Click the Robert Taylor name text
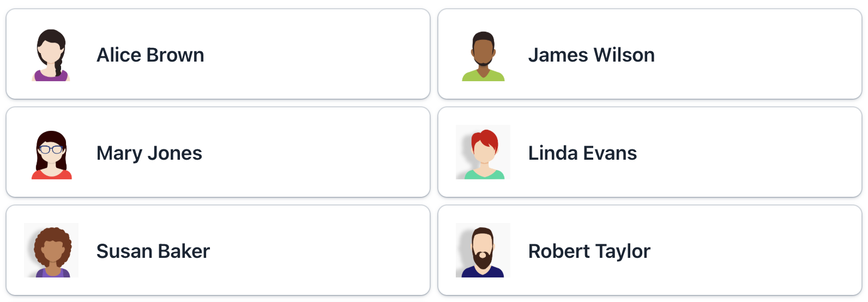 click(589, 251)
